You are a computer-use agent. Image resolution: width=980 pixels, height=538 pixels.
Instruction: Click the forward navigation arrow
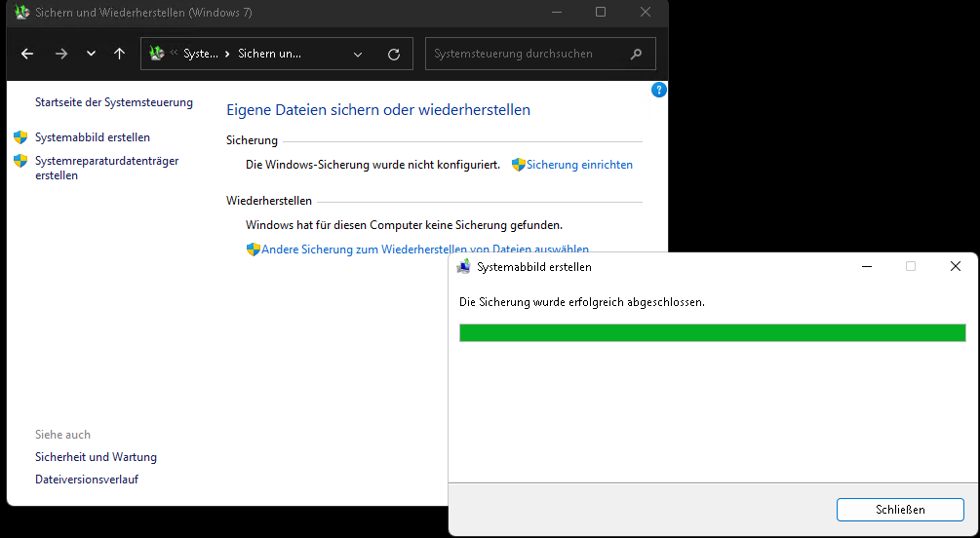tap(60, 54)
